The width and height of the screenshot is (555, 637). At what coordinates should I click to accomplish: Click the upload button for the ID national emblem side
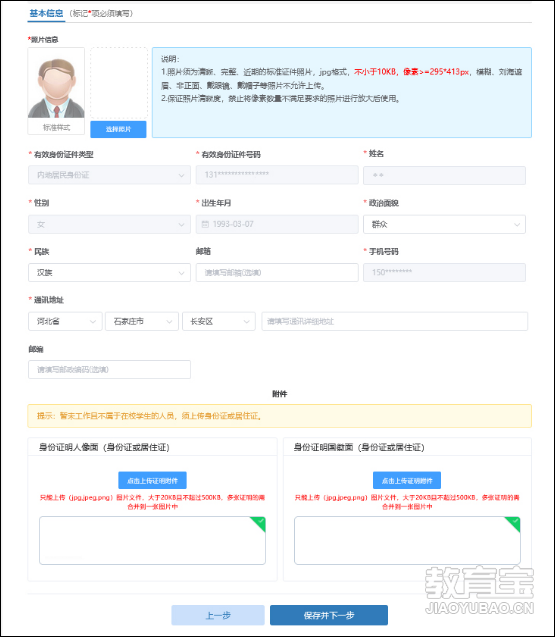(407, 481)
